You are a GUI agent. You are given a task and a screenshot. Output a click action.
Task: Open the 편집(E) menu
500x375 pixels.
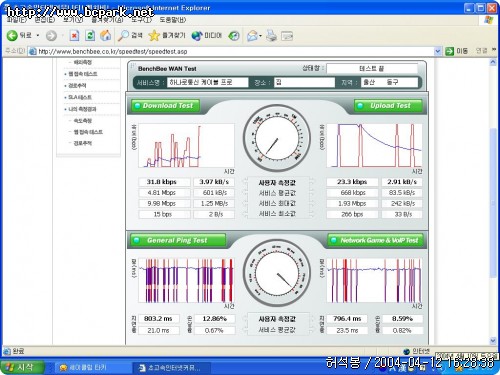coord(45,20)
